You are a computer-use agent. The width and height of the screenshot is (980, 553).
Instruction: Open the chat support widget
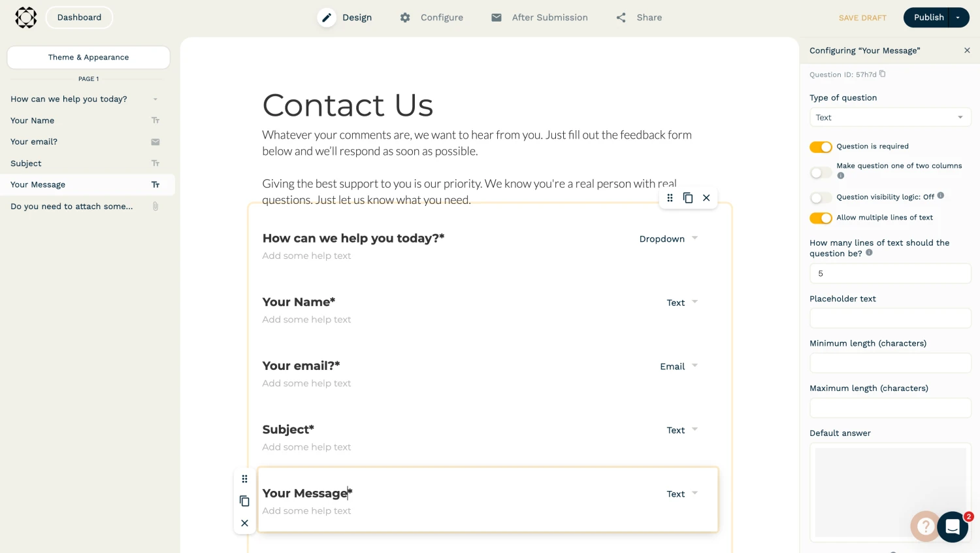953,526
